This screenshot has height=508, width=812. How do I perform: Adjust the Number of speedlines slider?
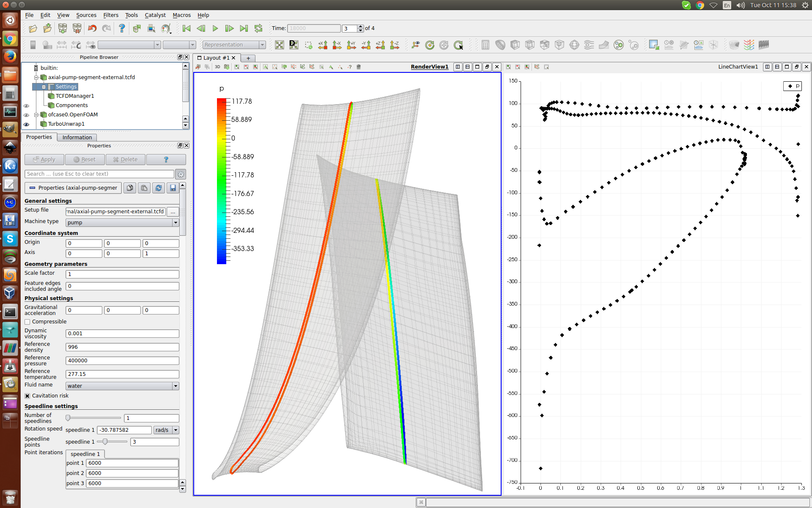pyautogui.click(x=69, y=418)
